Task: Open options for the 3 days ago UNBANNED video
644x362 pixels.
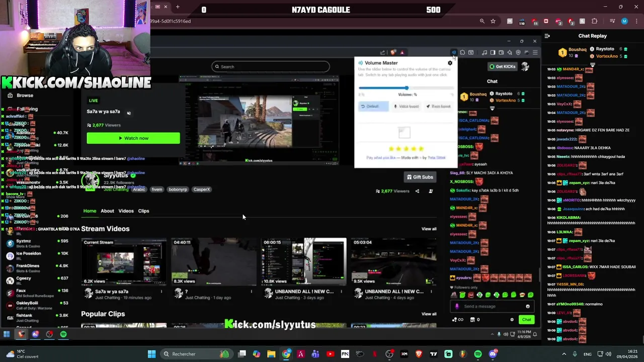Action: (x=341, y=291)
